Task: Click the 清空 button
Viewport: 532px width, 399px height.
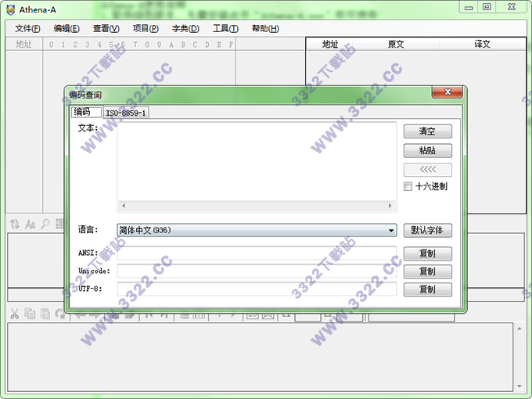Action: pos(427,131)
